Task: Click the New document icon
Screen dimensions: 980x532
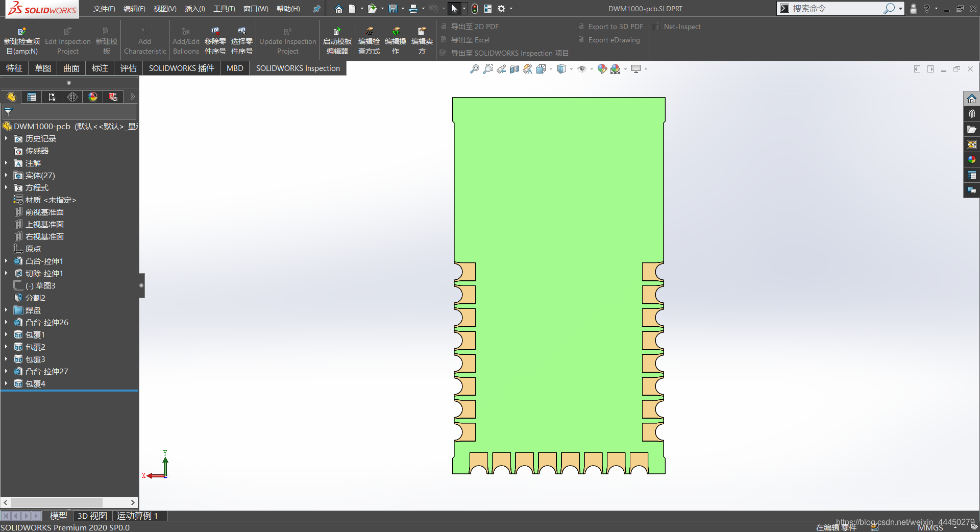Action: point(352,9)
